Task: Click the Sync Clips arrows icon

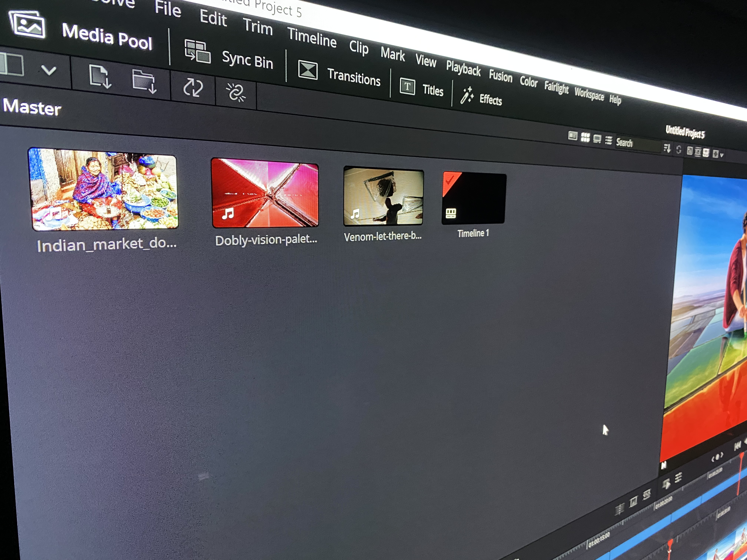Action: coord(193,87)
